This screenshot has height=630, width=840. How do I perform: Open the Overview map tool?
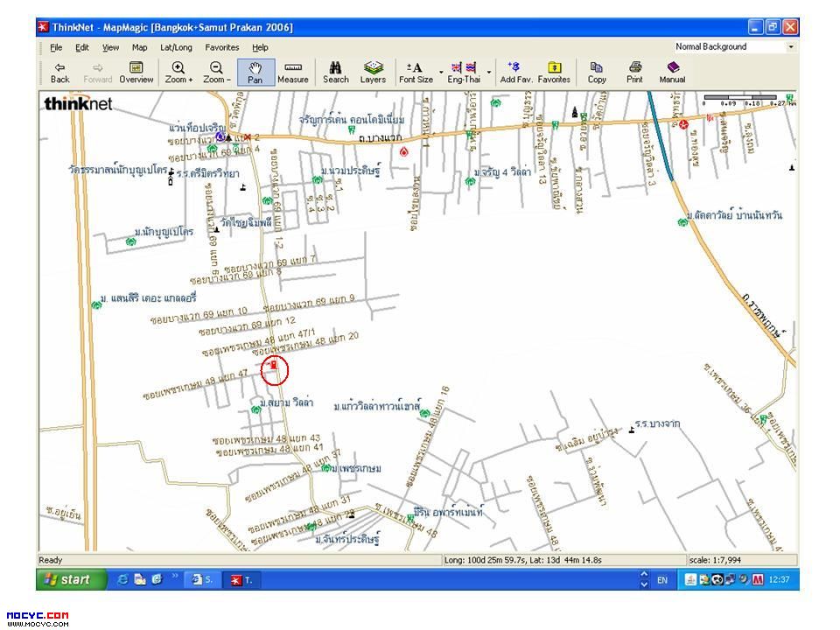(x=136, y=73)
